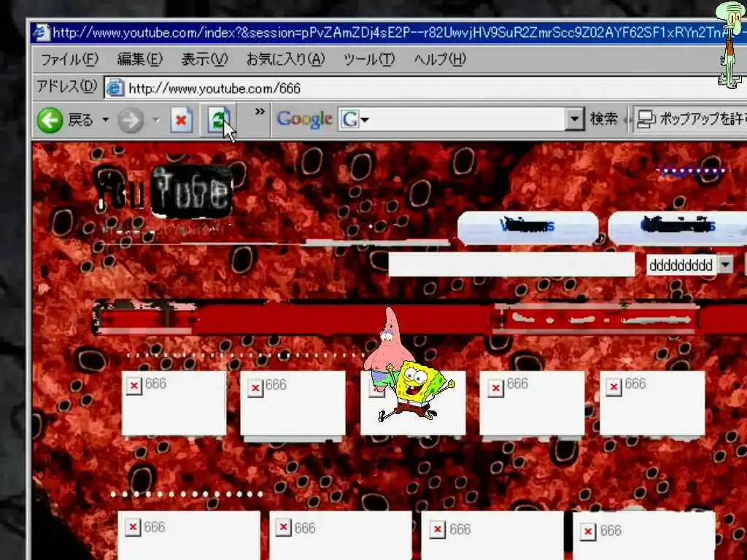Click the fourth 666 thumbnail in top row
Screen dimensions: 747x560
pyautogui.click(x=532, y=402)
